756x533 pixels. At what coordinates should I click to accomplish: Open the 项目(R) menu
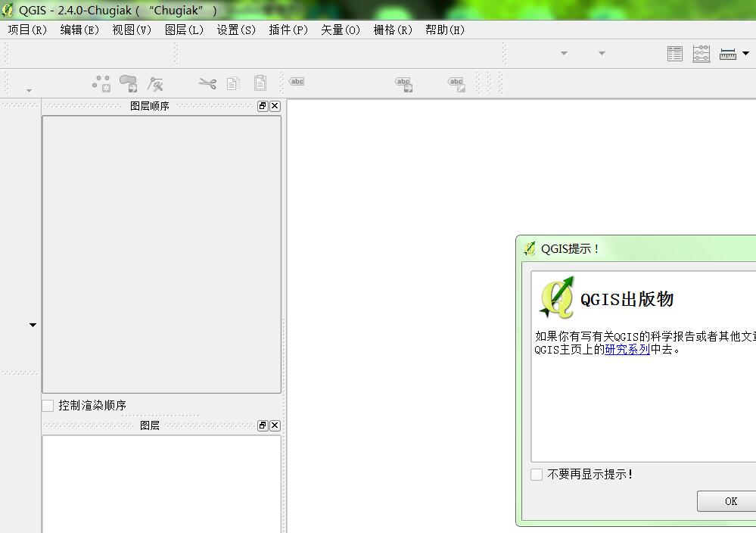pos(27,30)
